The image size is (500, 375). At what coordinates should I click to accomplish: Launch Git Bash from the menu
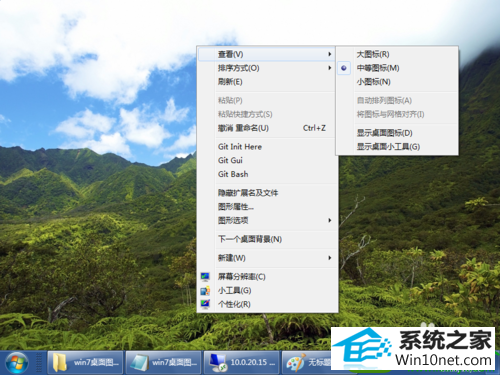pos(267,174)
